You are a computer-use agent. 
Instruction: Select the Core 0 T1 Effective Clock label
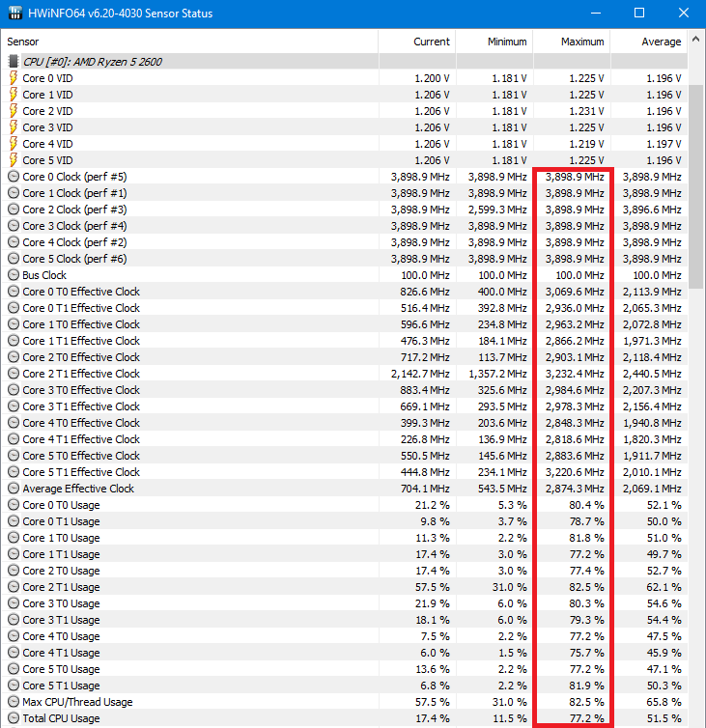coord(81,308)
